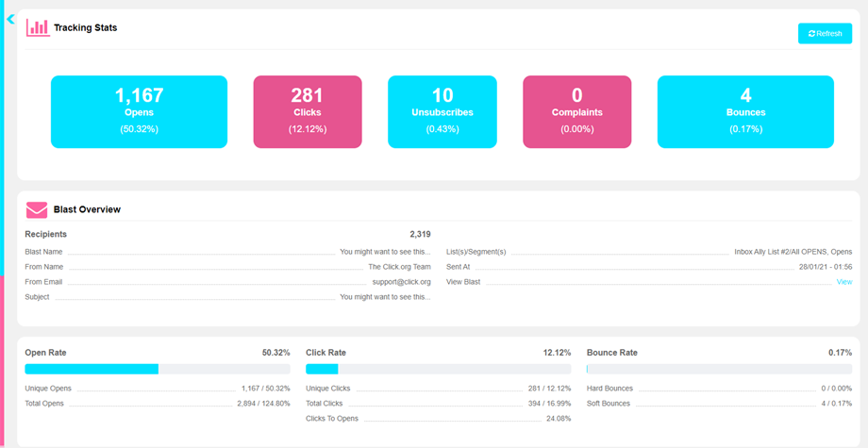Click the support@click.org from email value

point(401,282)
